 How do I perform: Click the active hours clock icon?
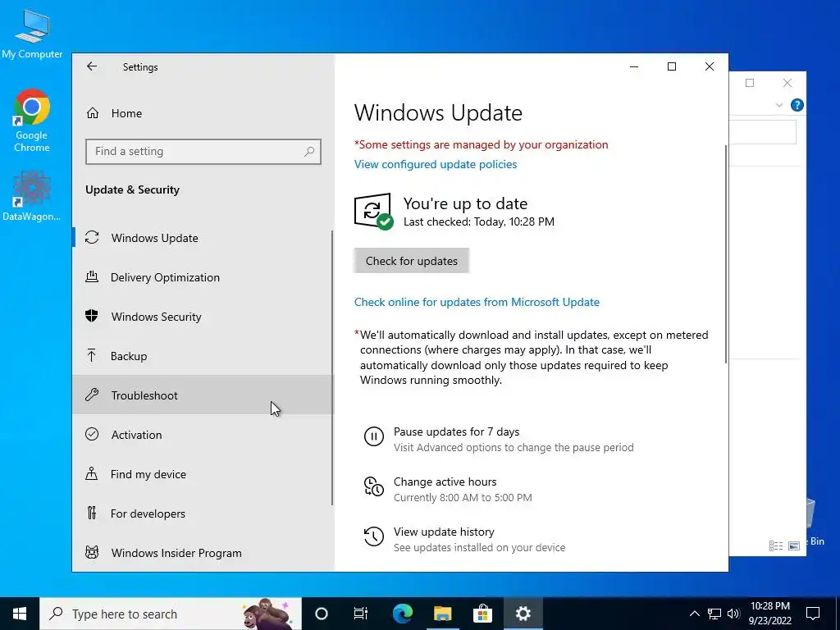(374, 486)
